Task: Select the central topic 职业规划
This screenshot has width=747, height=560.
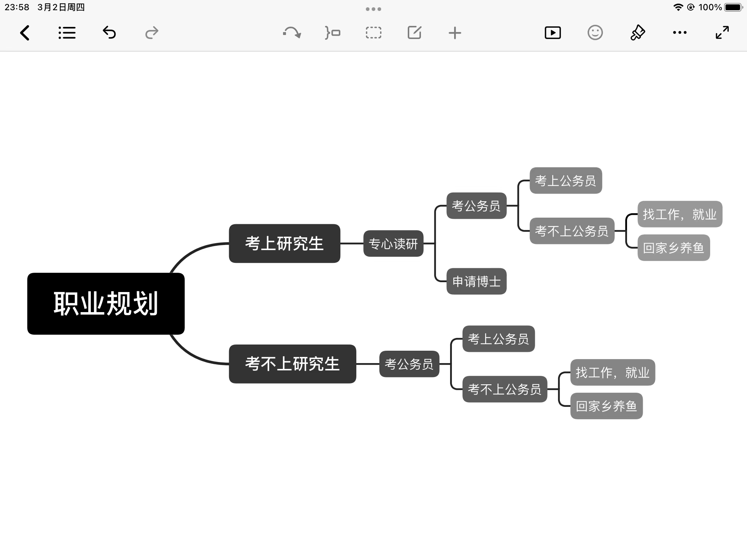Action: coord(106,304)
